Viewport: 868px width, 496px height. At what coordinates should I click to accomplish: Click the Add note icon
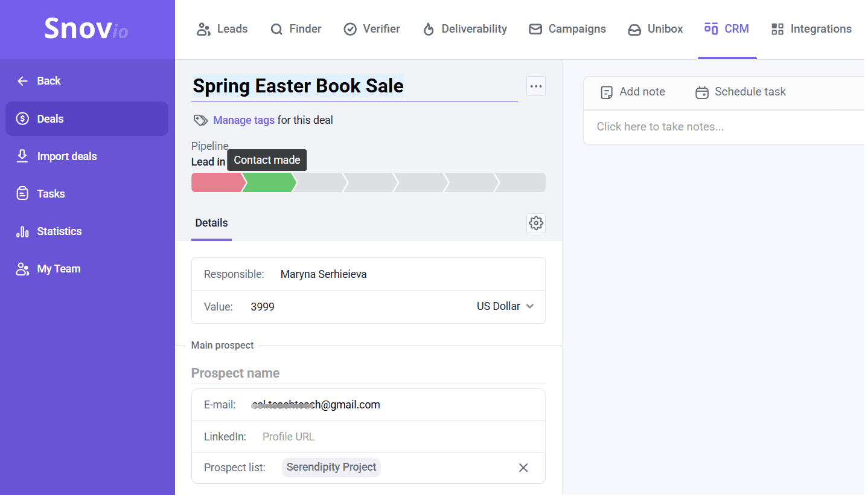click(x=607, y=92)
